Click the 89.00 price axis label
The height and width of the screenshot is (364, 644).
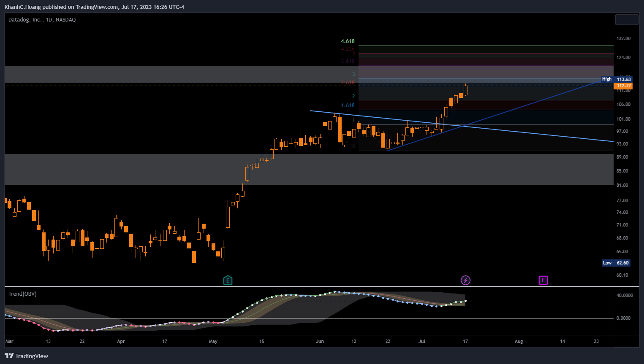click(622, 157)
